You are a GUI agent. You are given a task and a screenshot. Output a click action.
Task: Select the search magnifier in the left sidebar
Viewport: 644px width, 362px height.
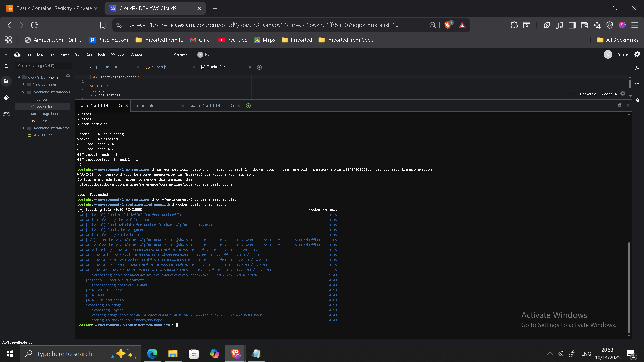6,66
